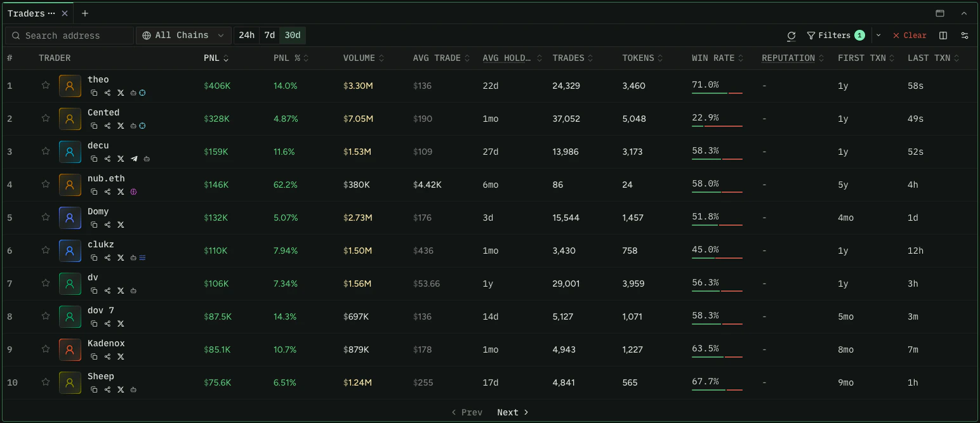Sort by TRADES column
The image size is (980, 423).
(573, 58)
